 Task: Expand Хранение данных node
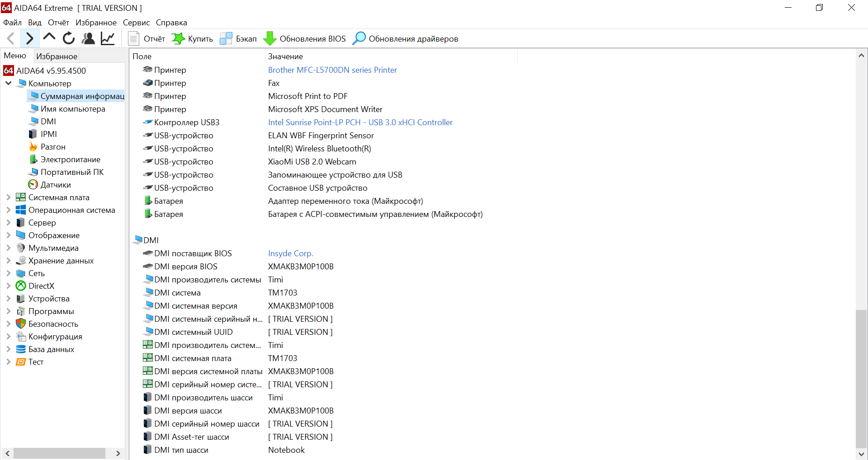[x=8, y=261]
